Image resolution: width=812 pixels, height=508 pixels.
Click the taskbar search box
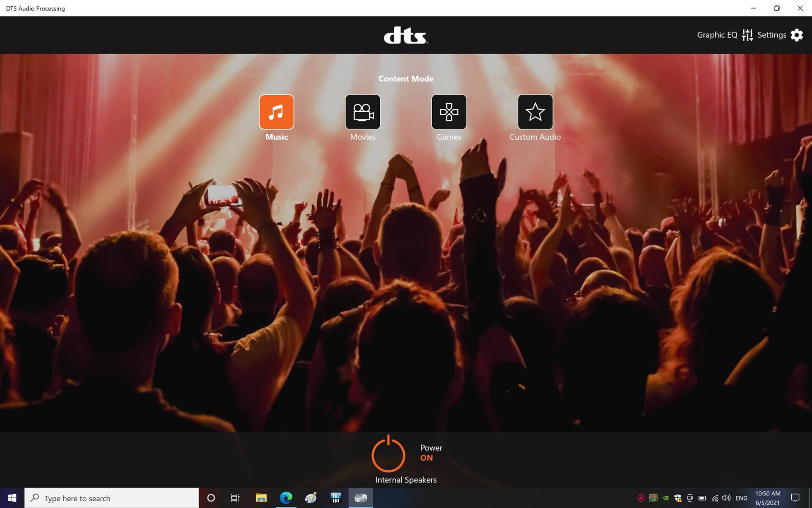(x=112, y=498)
